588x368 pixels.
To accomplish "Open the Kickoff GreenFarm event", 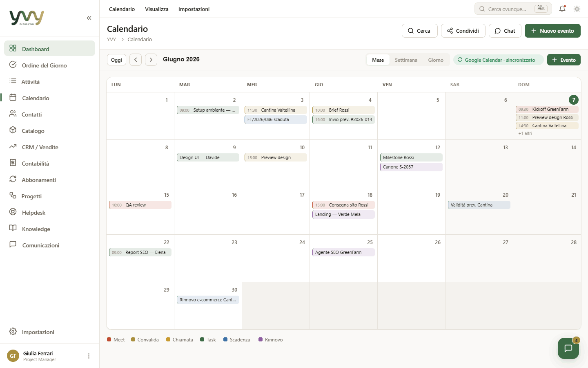I will click(x=547, y=109).
